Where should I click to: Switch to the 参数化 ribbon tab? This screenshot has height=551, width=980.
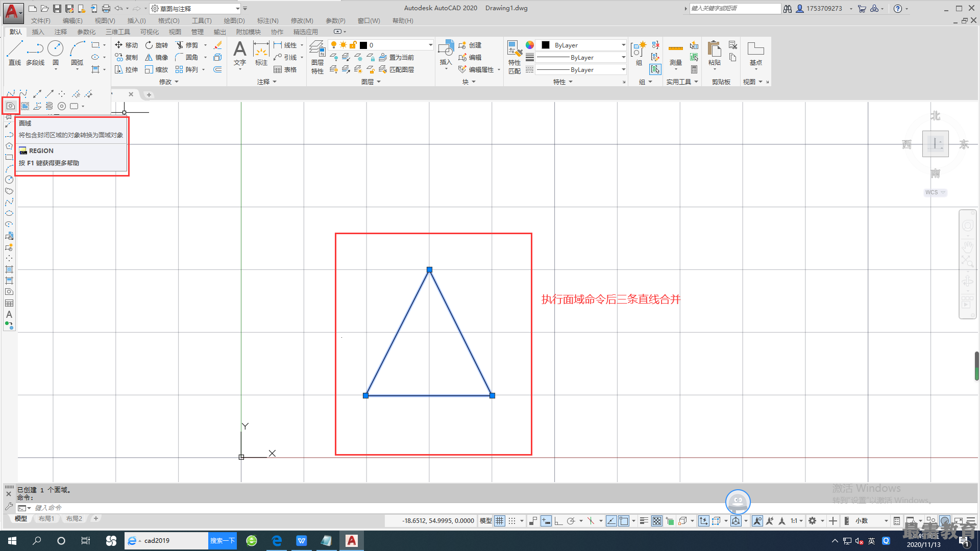coord(86,32)
